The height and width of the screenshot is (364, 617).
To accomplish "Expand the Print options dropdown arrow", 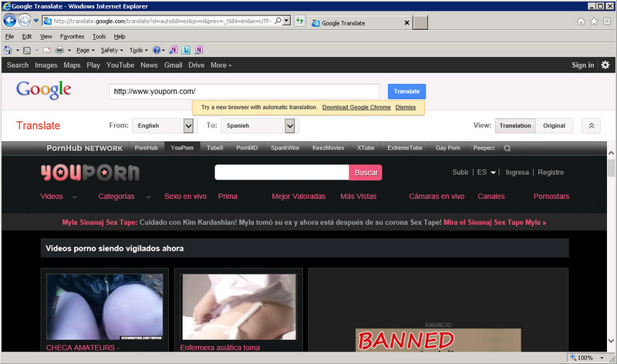I will 69,50.
